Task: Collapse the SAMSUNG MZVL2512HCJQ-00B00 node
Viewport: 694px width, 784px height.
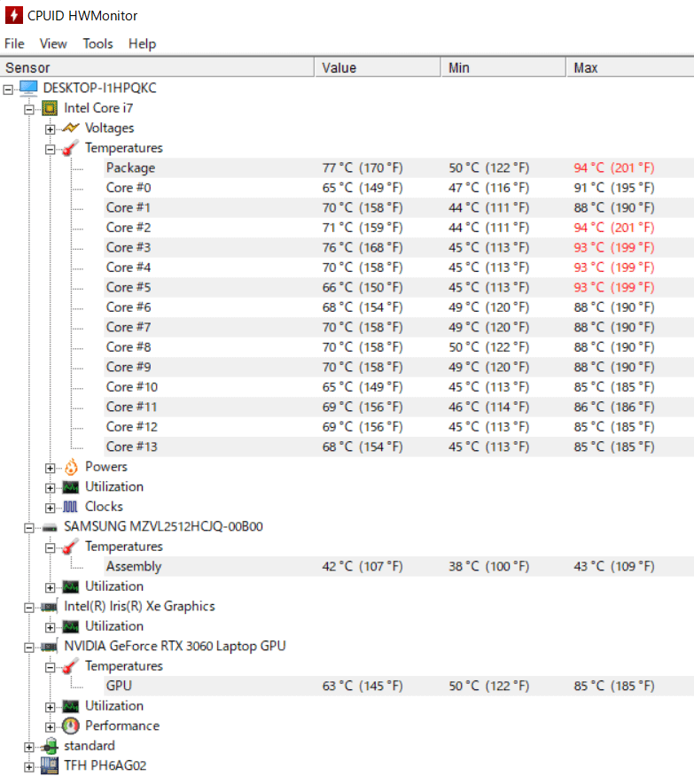Action: click(x=29, y=528)
